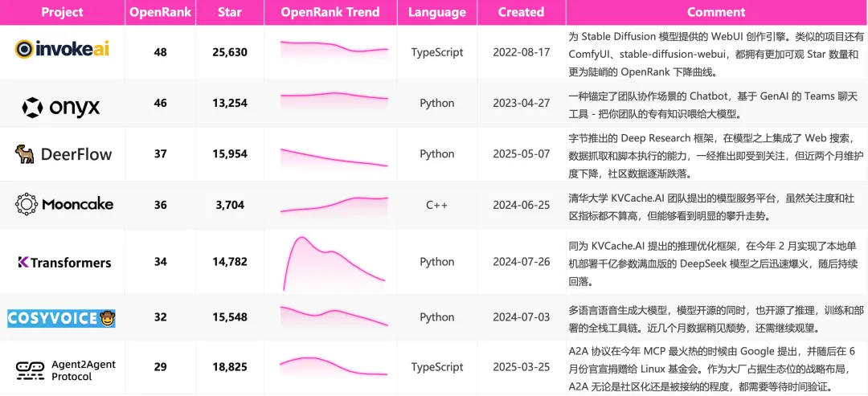Image resolution: width=868 pixels, height=396 pixels.
Task: Click OpenRank value 37
Action: click(x=161, y=154)
